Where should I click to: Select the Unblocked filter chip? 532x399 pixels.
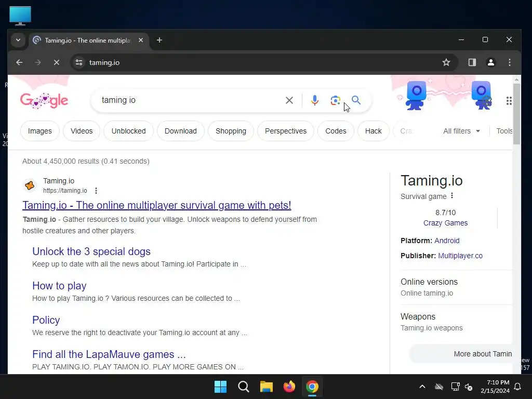coord(129,131)
